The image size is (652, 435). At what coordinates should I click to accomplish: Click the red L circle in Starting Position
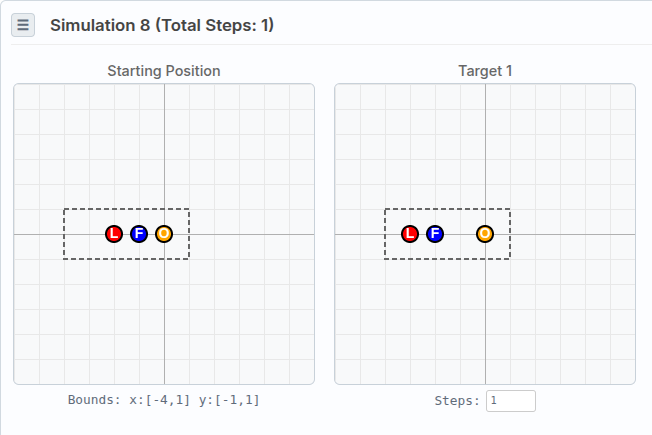coord(114,234)
